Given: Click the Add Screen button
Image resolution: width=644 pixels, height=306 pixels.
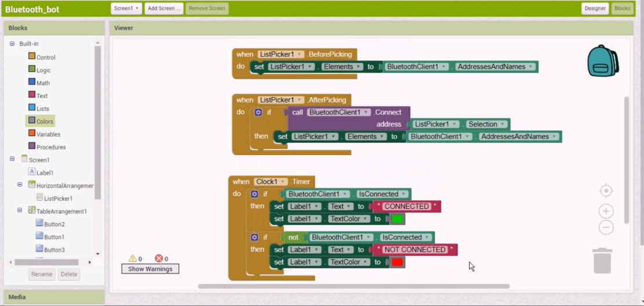Looking at the screenshot, I should tap(164, 8).
